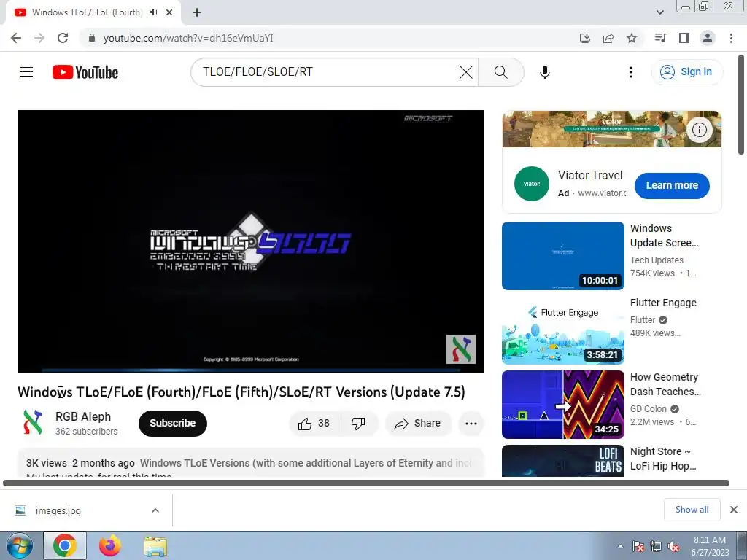Open the RGB Aleph channel name link

[x=83, y=416]
